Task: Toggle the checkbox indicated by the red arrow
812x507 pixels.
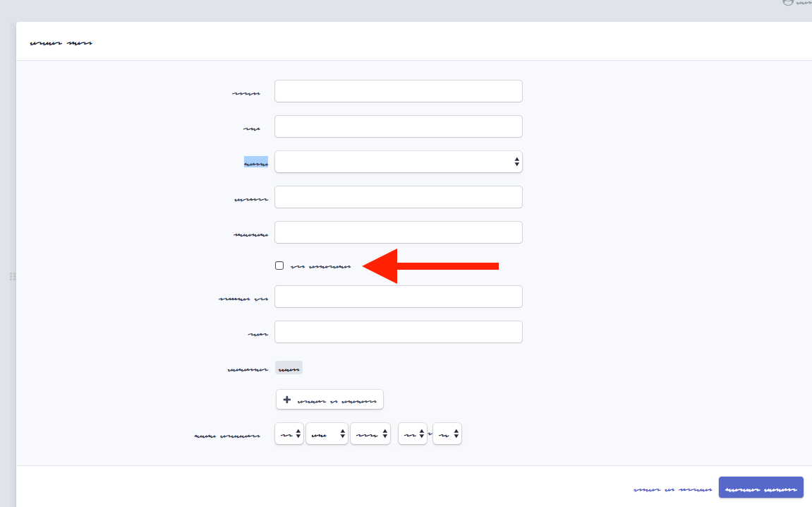Action: pos(279,265)
